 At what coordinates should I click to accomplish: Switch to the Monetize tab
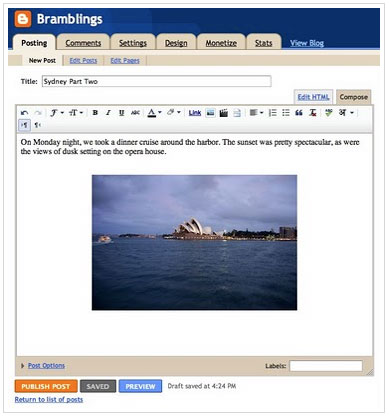click(221, 43)
